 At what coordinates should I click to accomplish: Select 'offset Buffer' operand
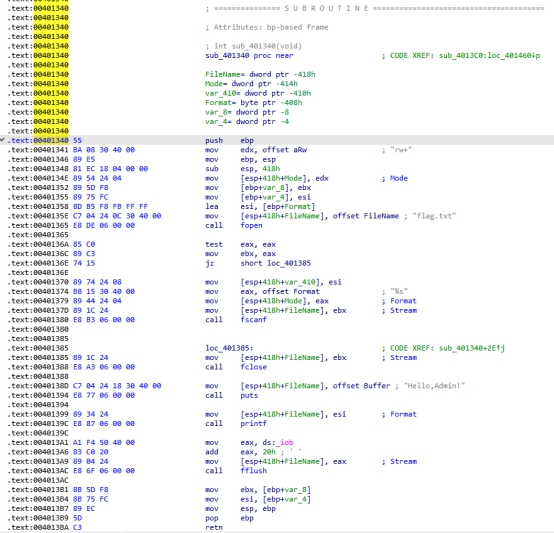(x=361, y=386)
